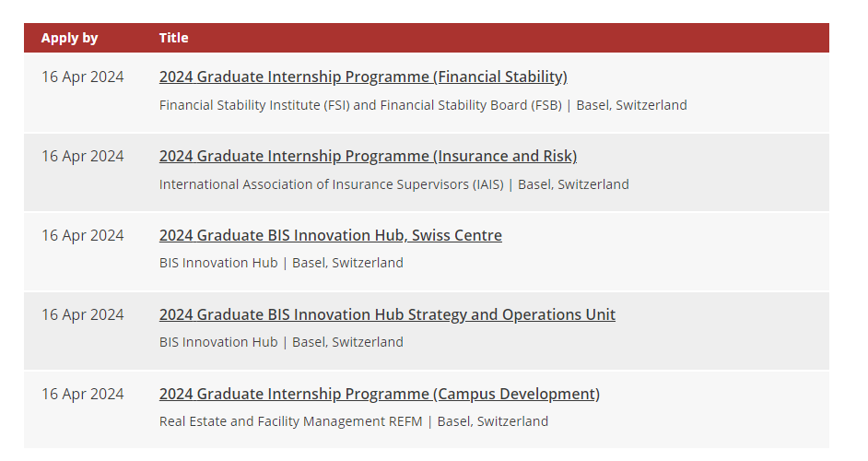Click Real Estate and Facility Management REFM text
868x461 pixels.
click(290, 421)
